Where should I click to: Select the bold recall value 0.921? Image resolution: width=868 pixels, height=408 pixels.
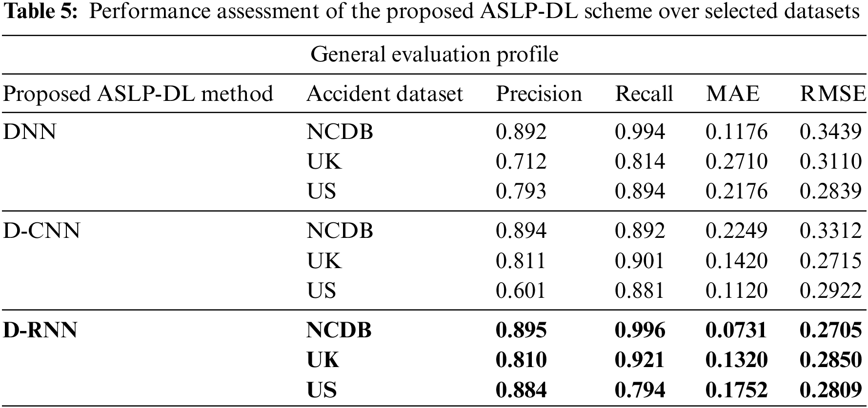[640, 360]
